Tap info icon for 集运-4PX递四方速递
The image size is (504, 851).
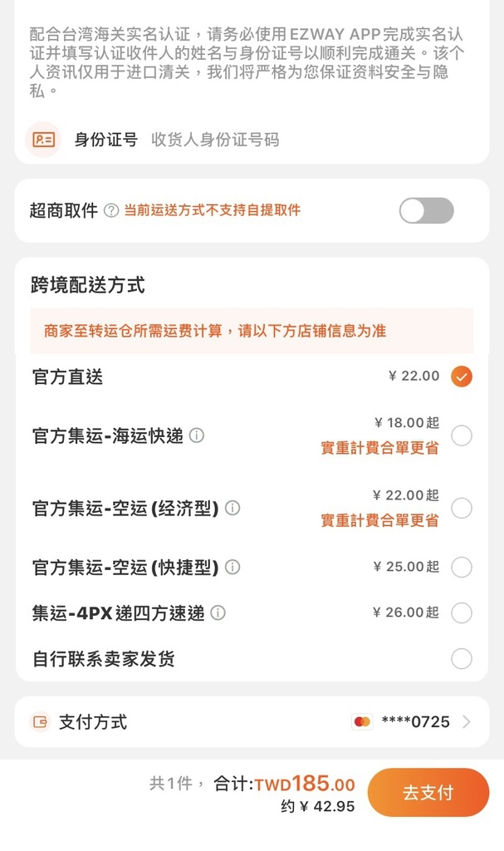(x=218, y=612)
